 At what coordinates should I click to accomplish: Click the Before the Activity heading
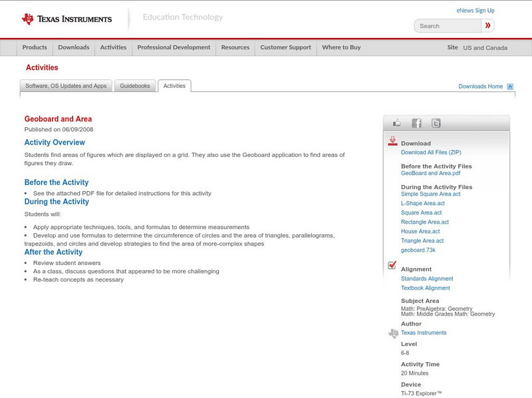tap(57, 182)
